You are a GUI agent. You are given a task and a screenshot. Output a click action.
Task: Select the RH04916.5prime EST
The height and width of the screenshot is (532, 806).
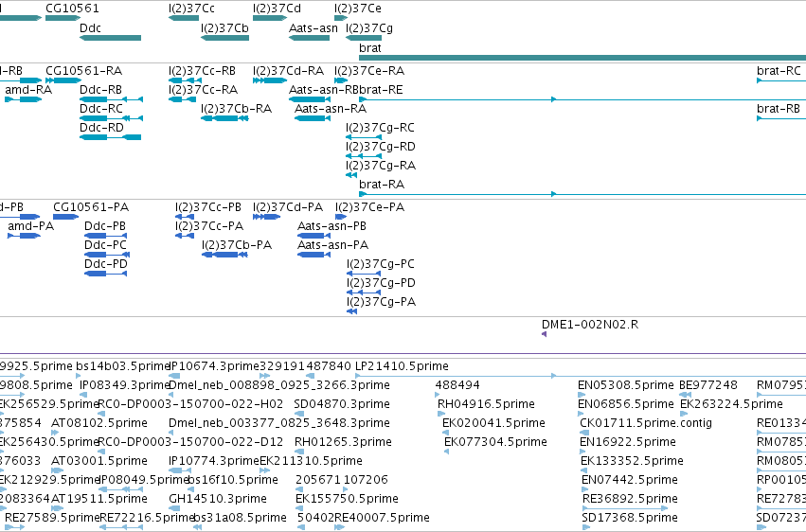[x=439, y=415]
